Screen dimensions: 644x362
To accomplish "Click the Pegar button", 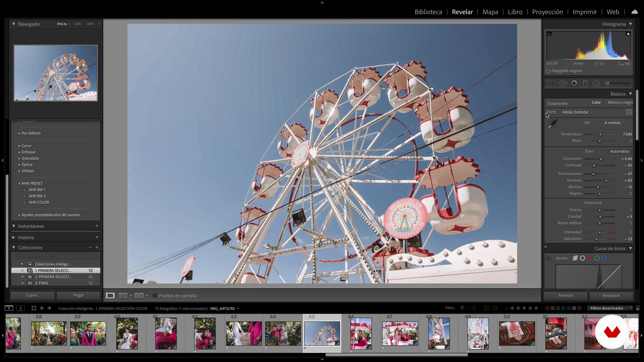I will 78,295.
